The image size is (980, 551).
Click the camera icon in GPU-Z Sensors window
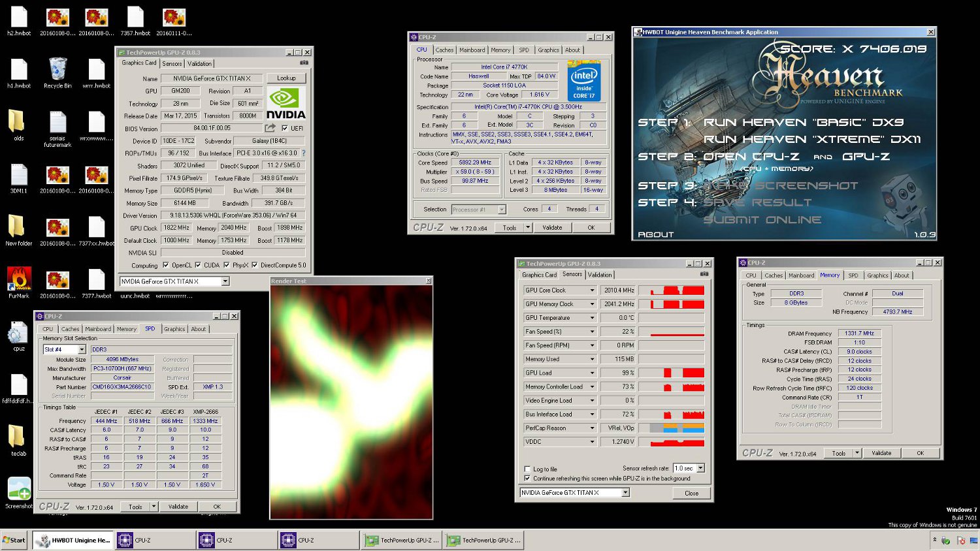coord(704,274)
